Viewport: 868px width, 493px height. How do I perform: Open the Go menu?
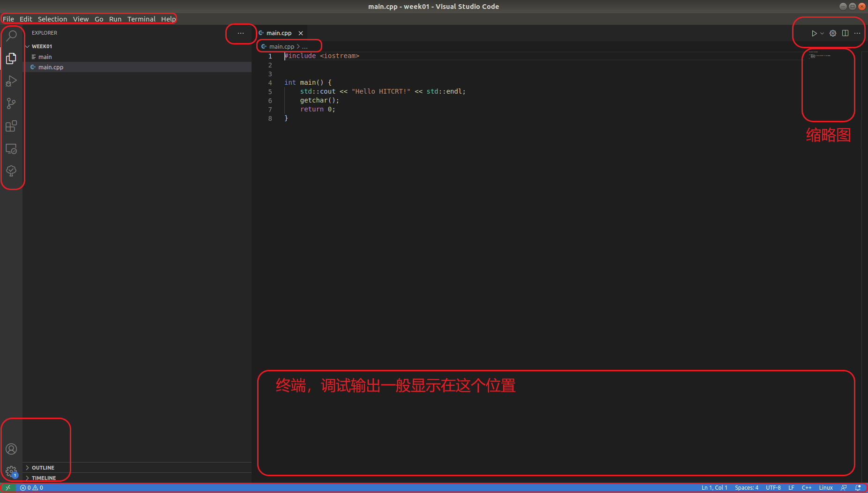click(99, 19)
